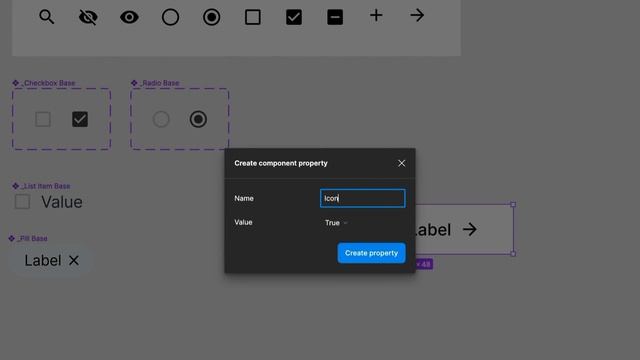Click the bottom-right selection handle
Image resolution: width=640 pixels, height=360 pixels.
click(513, 253)
